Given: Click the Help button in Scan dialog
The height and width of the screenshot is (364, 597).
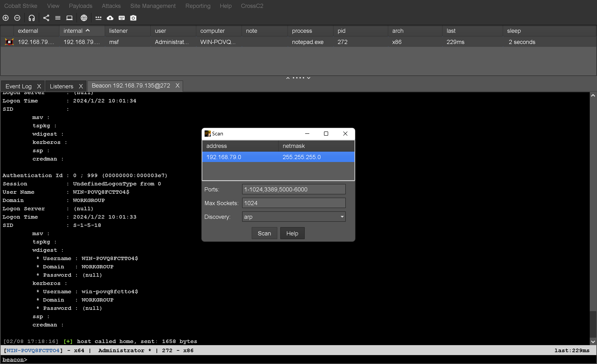Looking at the screenshot, I should [x=292, y=233].
